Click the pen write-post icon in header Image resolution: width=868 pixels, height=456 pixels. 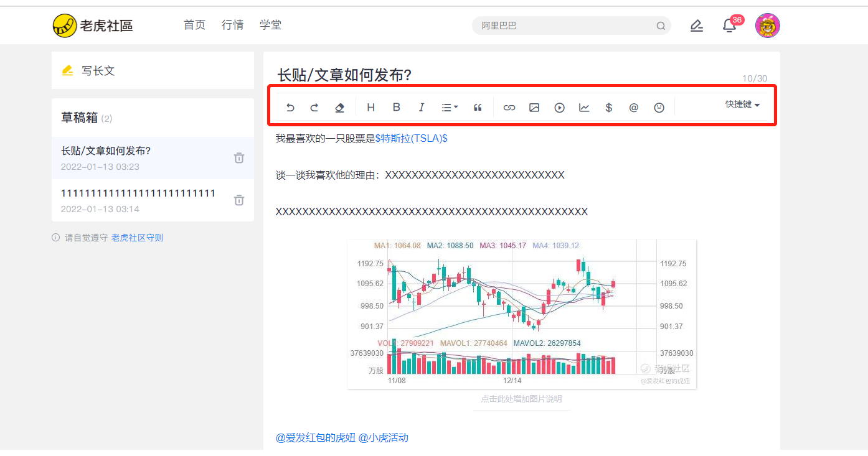pos(697,26)
